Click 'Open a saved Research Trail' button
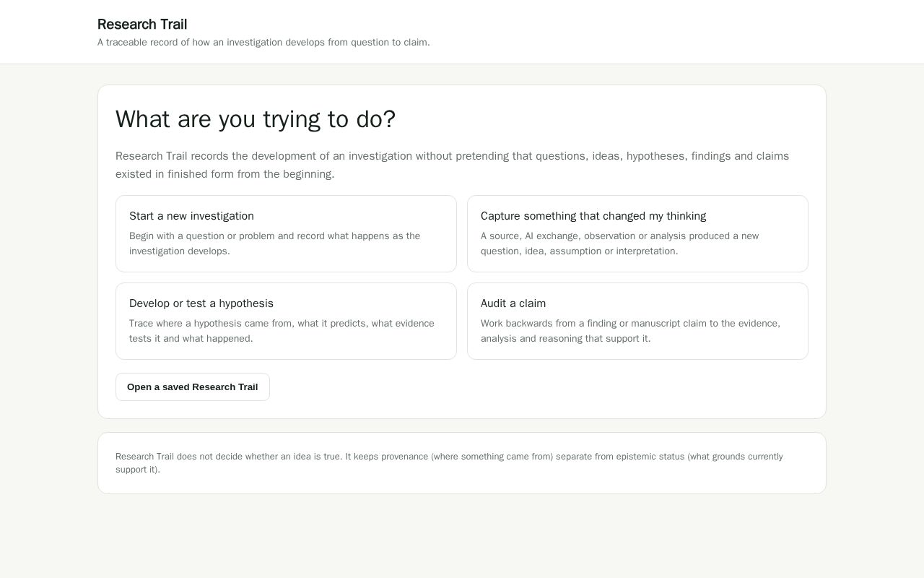 click(x=193, y=387)
